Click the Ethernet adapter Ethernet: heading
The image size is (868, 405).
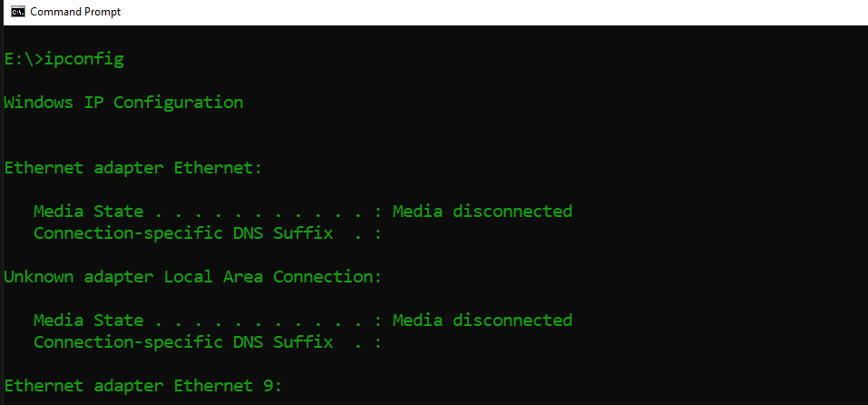pos(132,168)
